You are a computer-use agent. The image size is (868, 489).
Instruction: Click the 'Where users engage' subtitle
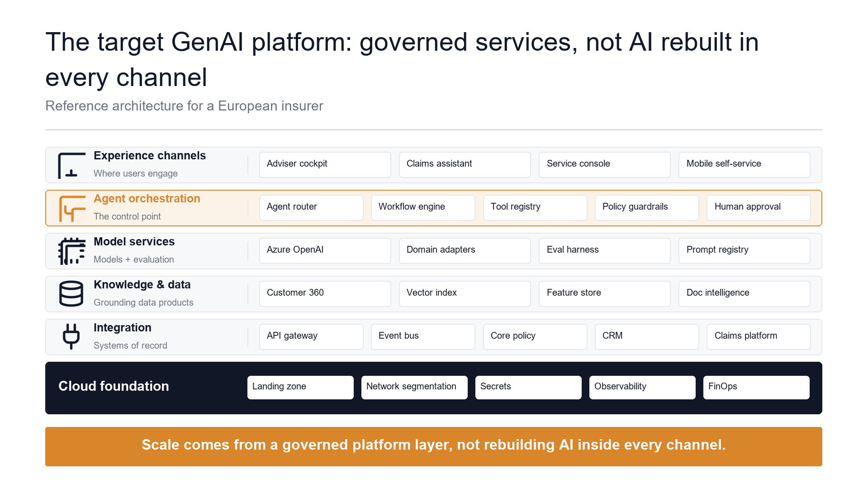(x=136, y=173)
